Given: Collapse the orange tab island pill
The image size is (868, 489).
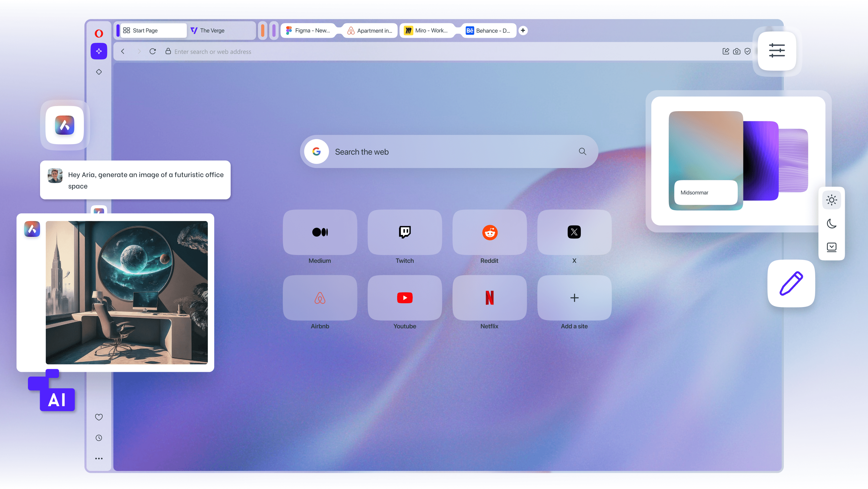Looking at the screenshot, I should pos(263,30).
